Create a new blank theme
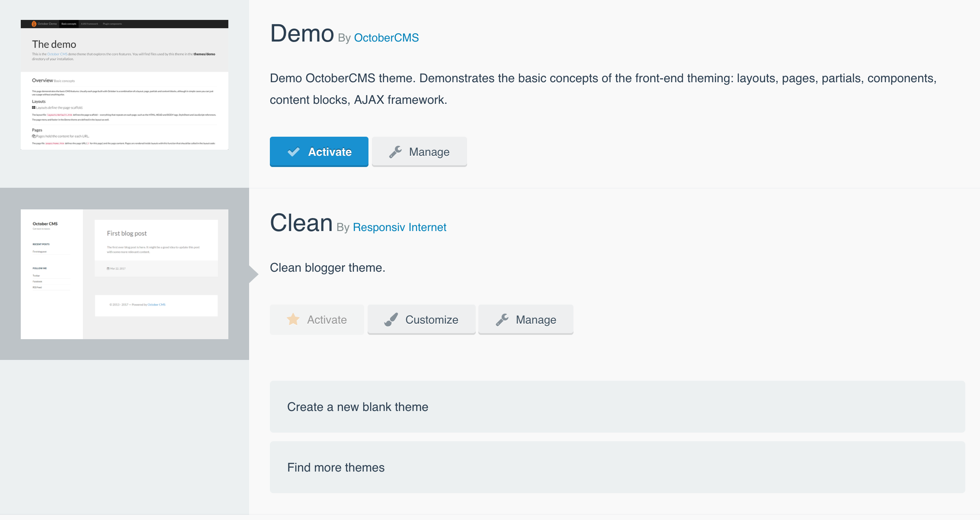Screen dimensions: 980x520 (617, 407)
